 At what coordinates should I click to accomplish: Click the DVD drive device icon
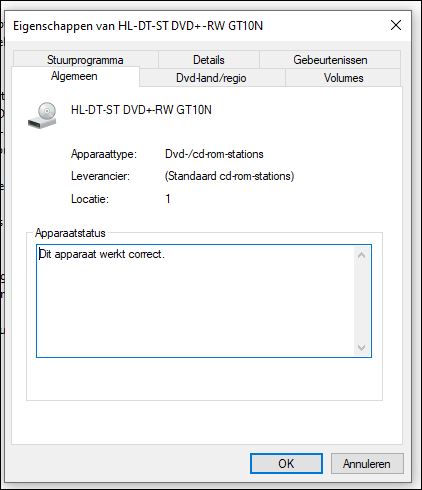[x=42, y=115]
